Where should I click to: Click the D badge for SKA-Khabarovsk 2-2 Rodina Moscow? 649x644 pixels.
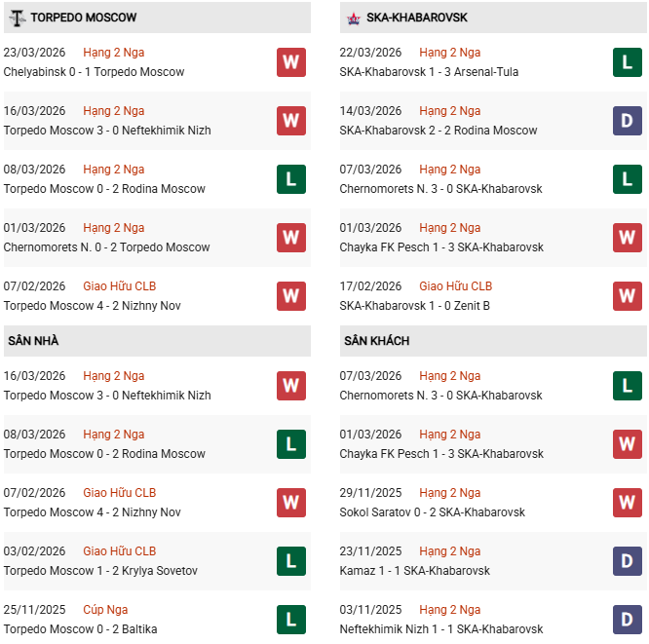pyautogui.click(x=627, y=121)
